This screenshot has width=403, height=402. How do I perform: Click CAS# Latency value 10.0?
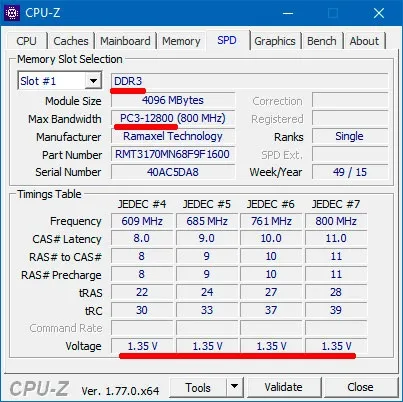[x=271, y=238]
